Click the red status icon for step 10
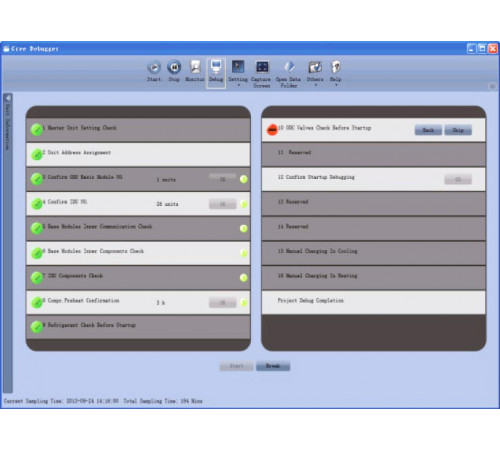 [x=272, y=130]
